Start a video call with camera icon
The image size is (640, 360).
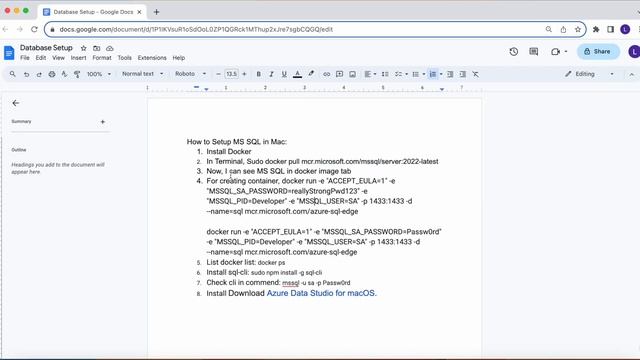[555, 52]
